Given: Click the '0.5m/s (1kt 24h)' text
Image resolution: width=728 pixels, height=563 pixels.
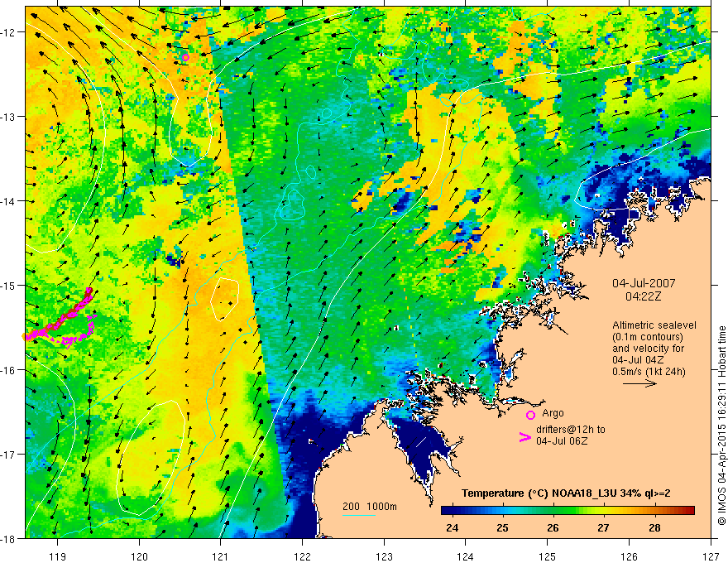Looking at the screenshot, I should [649, 372].
